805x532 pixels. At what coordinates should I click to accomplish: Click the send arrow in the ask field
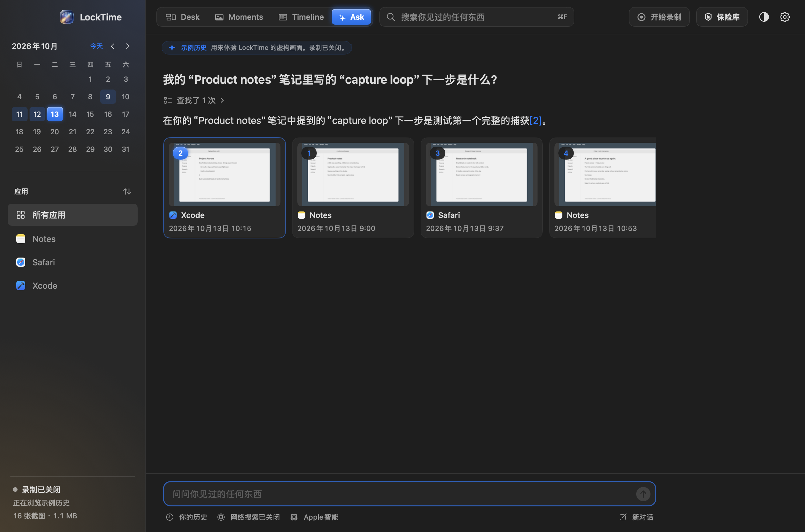(x=643, y=494)
